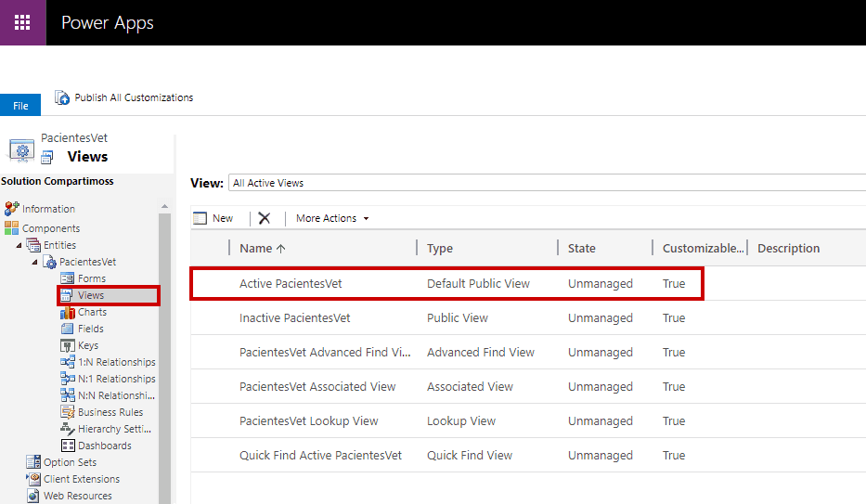Select the Inactive PacientesVet view row
This screenshot has width=866, height=504.
pyautogui.click(x=528, y=318)
